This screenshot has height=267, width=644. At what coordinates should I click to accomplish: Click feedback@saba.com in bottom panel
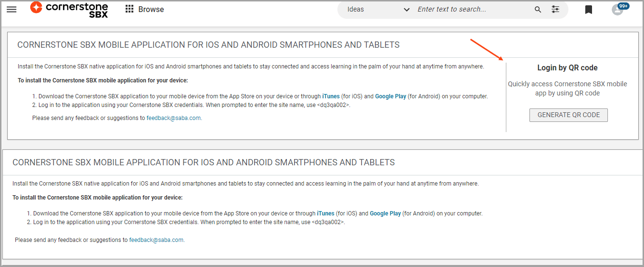[156, 240]
